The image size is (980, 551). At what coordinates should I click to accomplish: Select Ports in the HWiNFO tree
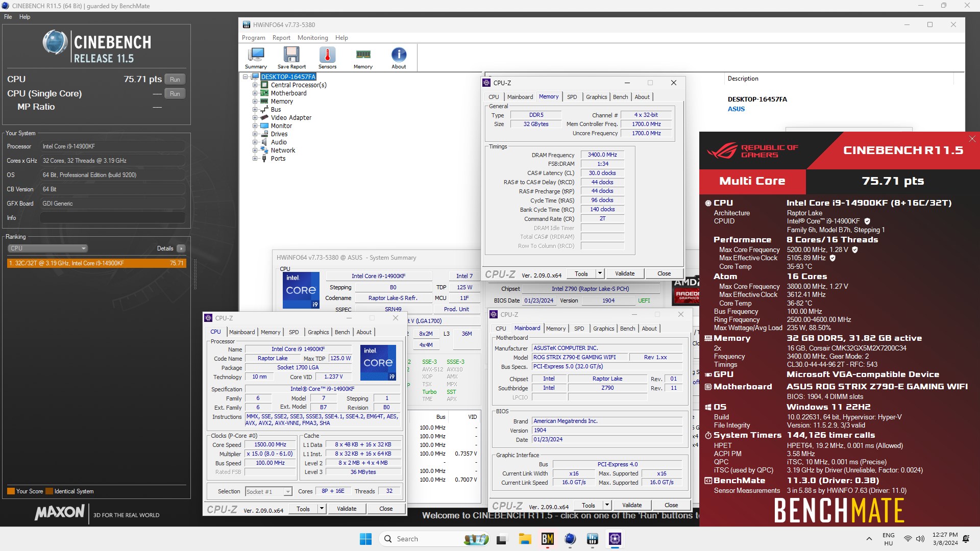coord(278,159)
